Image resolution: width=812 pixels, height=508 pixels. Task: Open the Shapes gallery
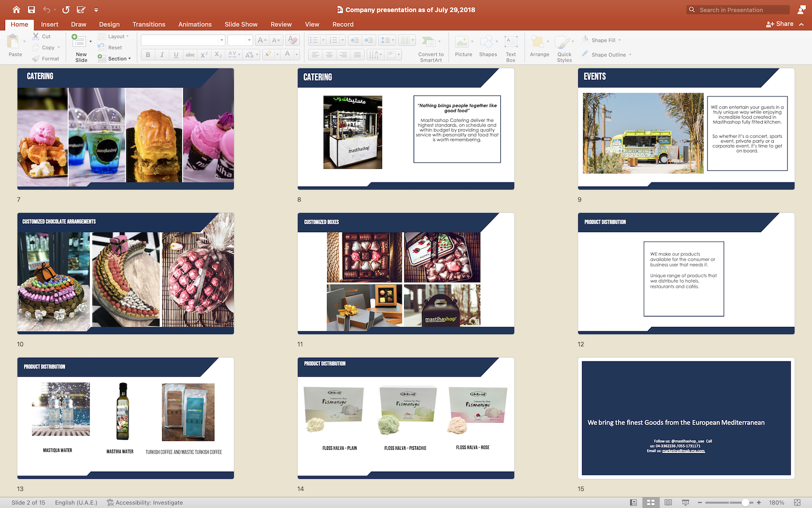[488, 46]
